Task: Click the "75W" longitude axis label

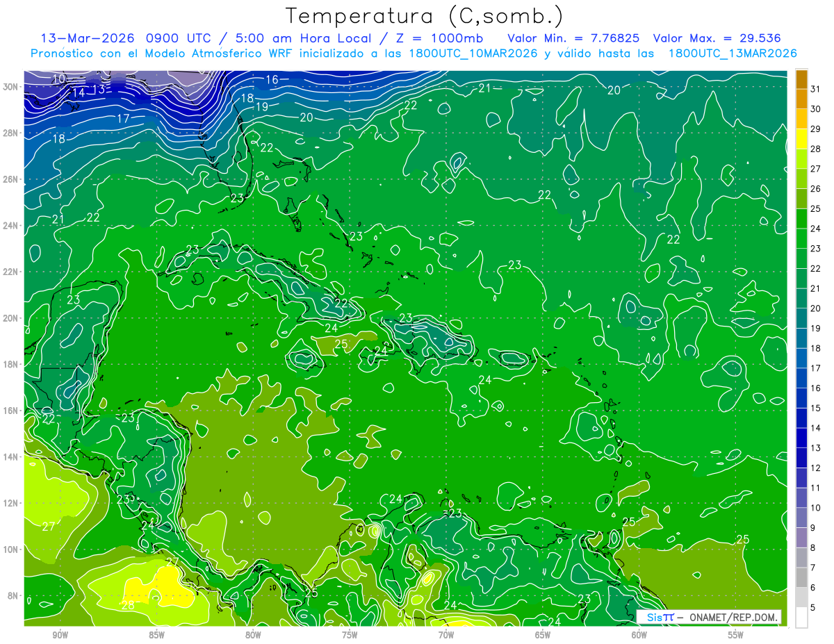Action: click(x=350, y=635)
